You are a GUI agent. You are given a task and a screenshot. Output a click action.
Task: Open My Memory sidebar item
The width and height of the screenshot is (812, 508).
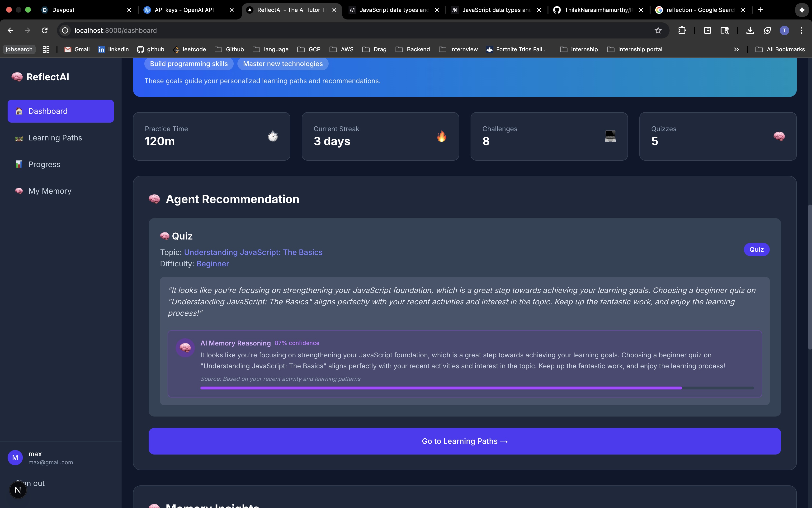click(x=50, y=191)
